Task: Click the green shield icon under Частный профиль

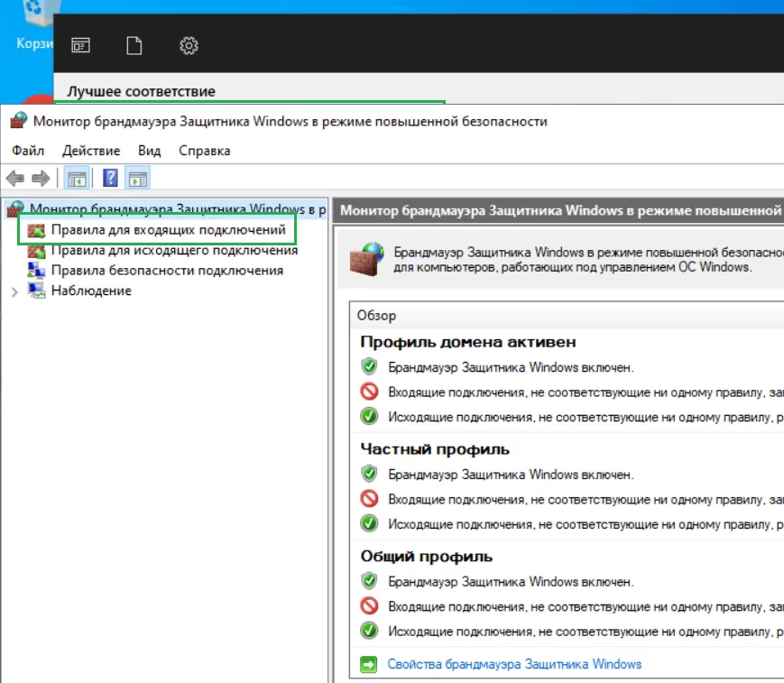Action: click(x=369, y=474)
